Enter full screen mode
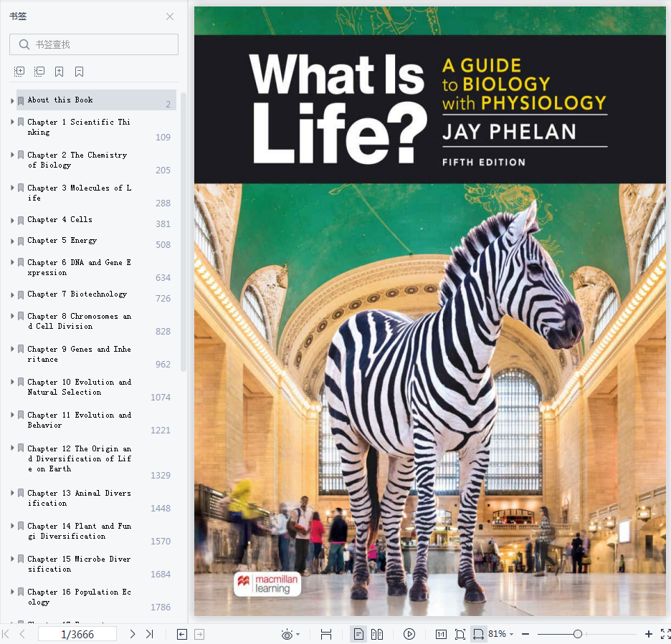The image size is (671, 644). 665,634
